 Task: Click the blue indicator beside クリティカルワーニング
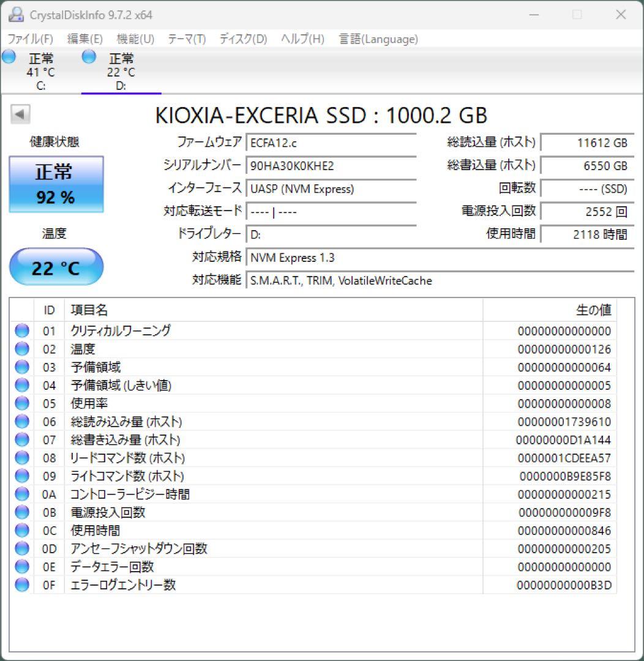pos(21,330)
